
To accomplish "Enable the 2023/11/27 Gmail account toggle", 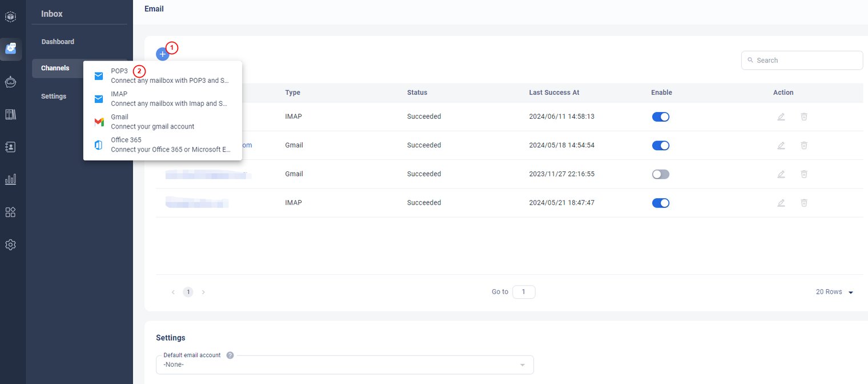I will (x=660, y=174).
